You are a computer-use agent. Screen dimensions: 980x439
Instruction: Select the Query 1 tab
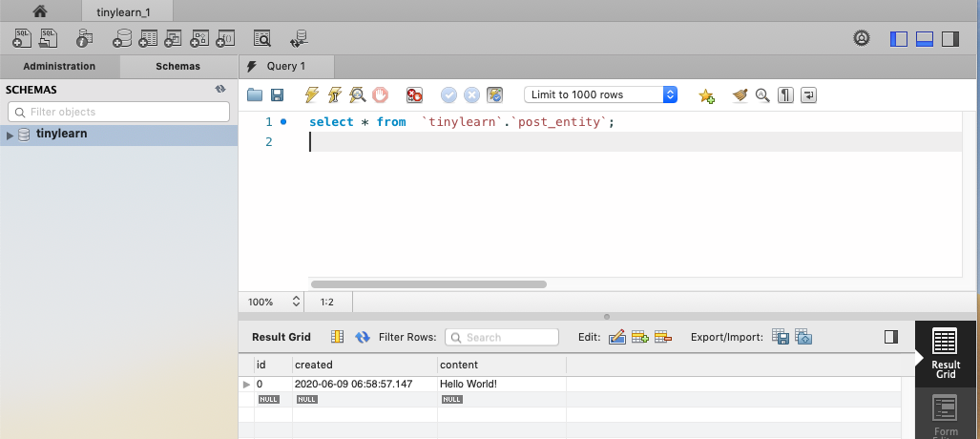pyautogui.click(x=286, y=66)
